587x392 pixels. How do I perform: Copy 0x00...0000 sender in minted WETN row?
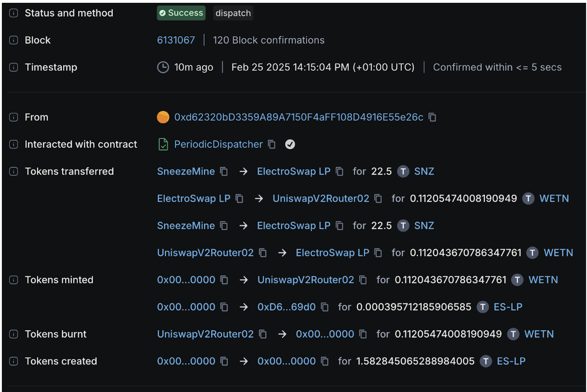click(224, 280)
